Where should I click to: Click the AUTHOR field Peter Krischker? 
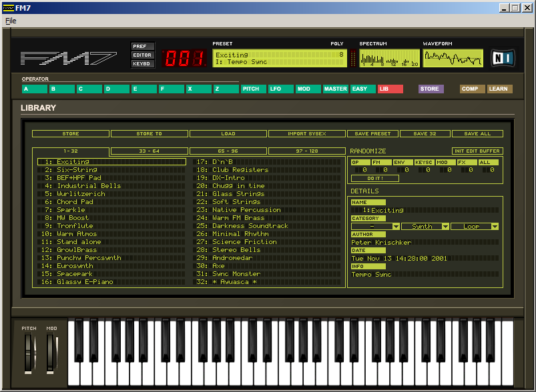click(425, 243)
